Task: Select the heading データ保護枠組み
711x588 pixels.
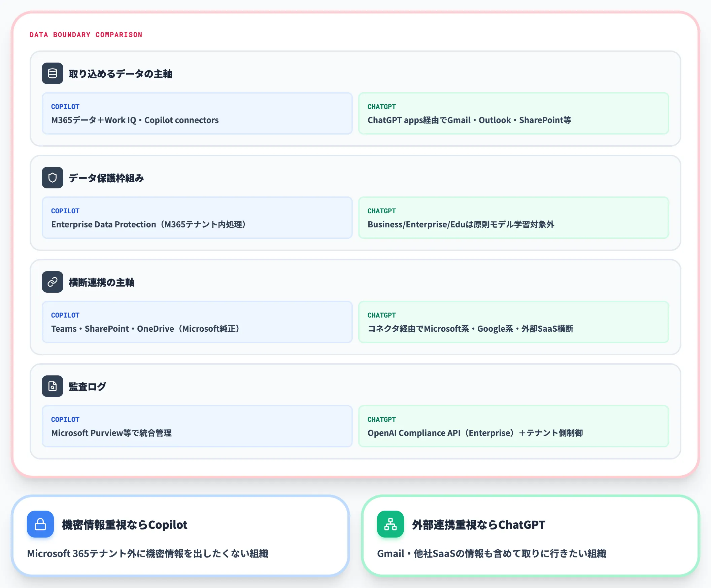Action: [106, 178]
